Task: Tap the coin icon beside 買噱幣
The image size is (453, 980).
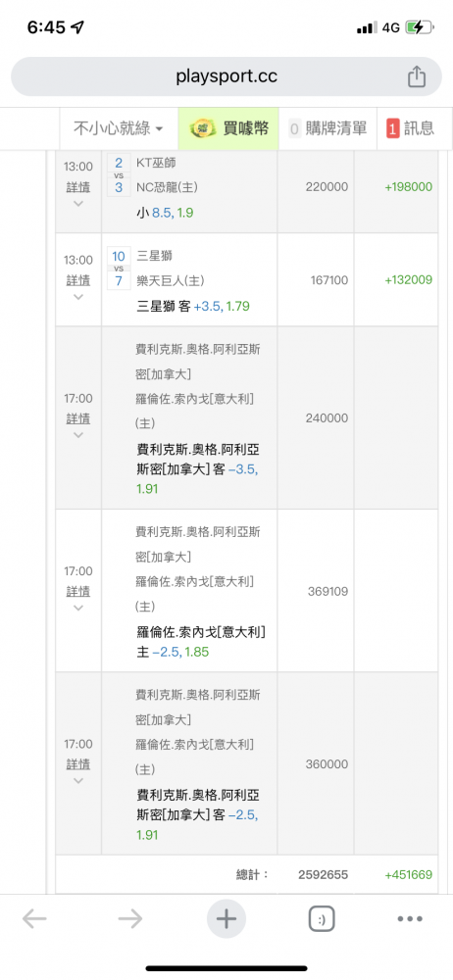Action: coord(203,128)
